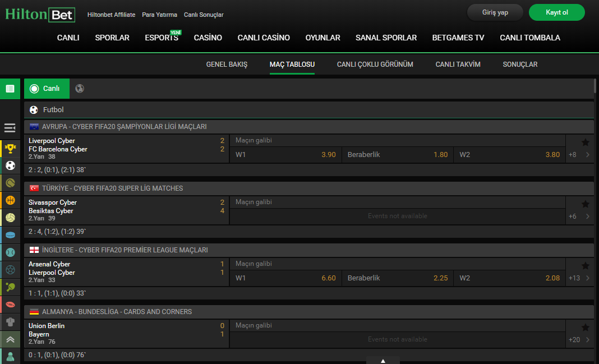Collapse İngiltere Cyber FIFA20 Premier League section
Viewport: 599px width, 364px height.
308,250
